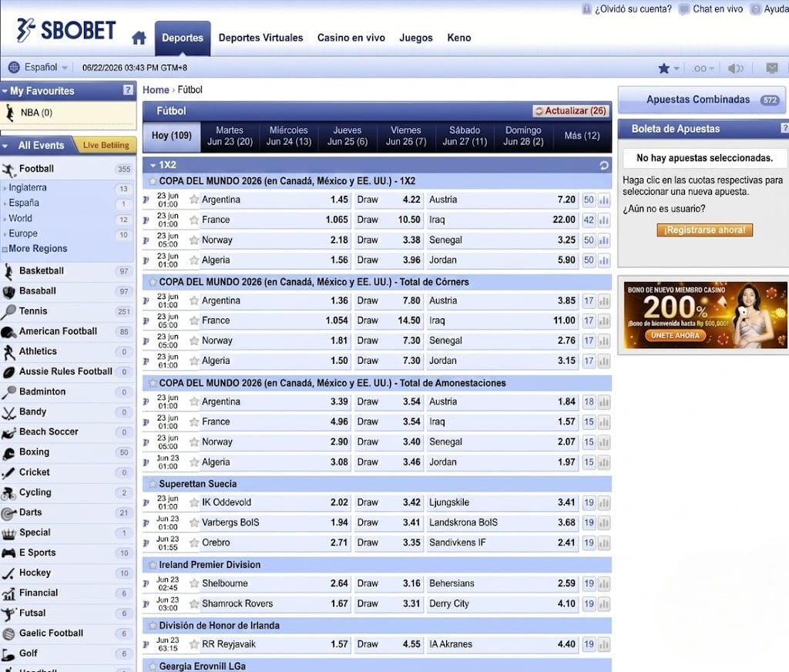The width and height of the screenshot is (789, 672).
Task: Open the Futsal icon
Action: (8, 613)
